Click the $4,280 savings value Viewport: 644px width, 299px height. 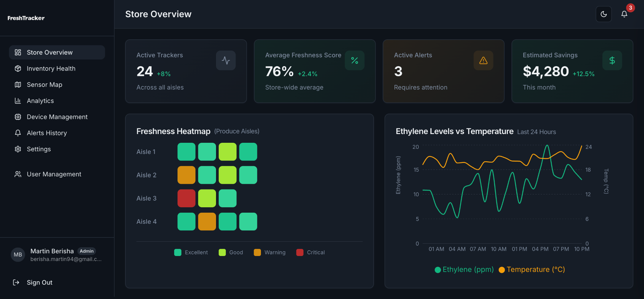pos(546,72)
